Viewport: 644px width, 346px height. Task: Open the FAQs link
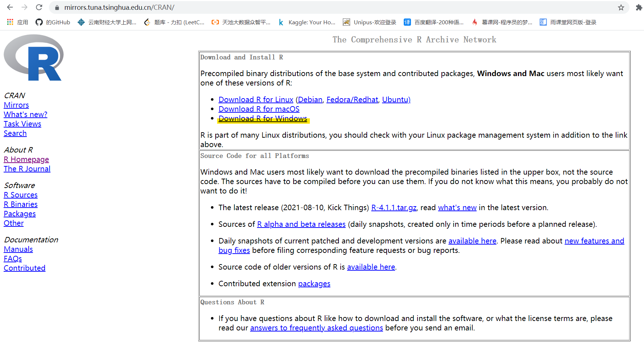[x=13, y=259]
